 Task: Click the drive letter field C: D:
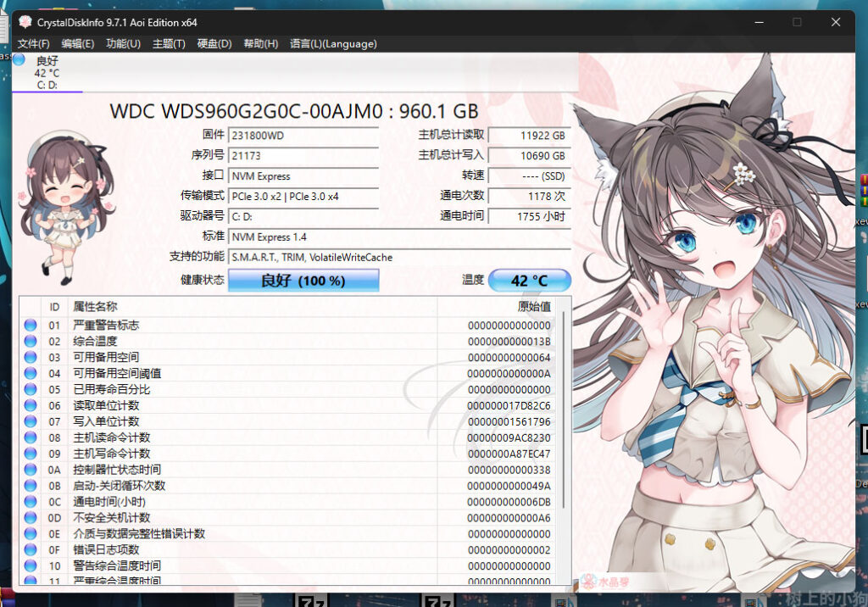(303, 216)
